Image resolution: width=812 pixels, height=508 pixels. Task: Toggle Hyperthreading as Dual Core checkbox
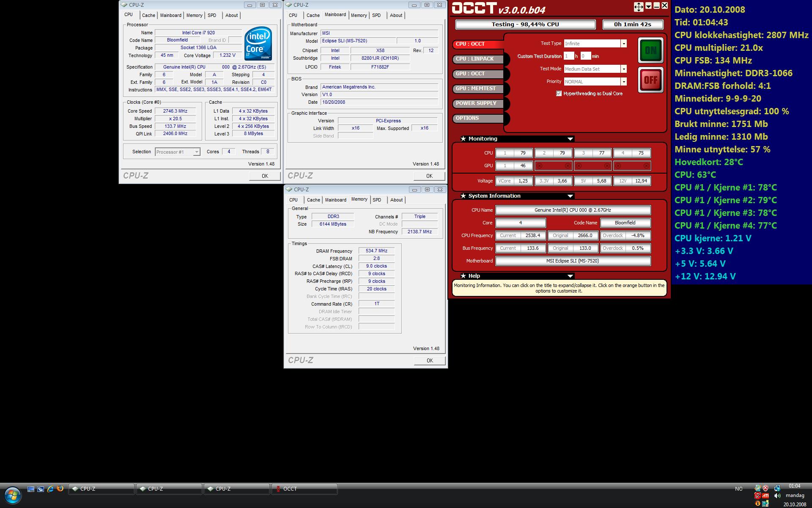click(x=559, y=94)
